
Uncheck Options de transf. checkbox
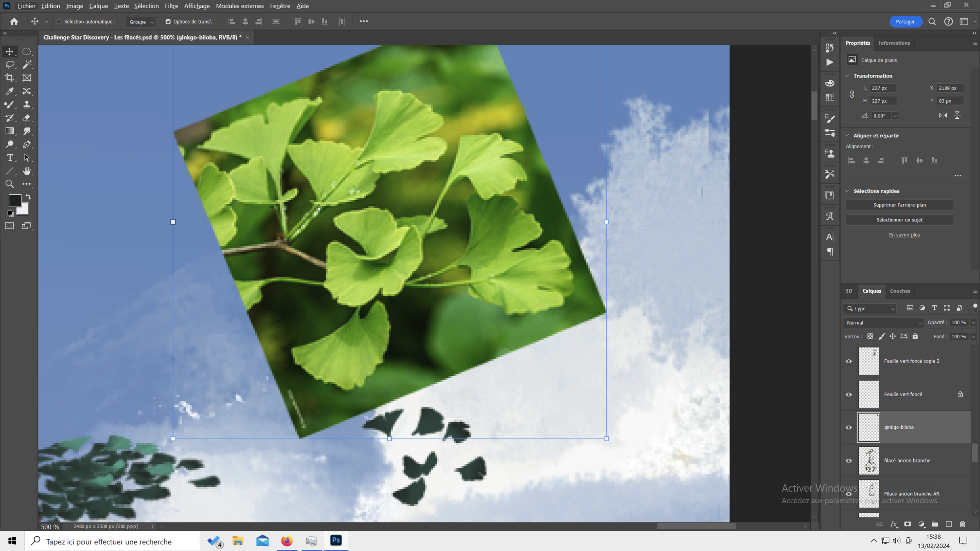coord(168,22)
